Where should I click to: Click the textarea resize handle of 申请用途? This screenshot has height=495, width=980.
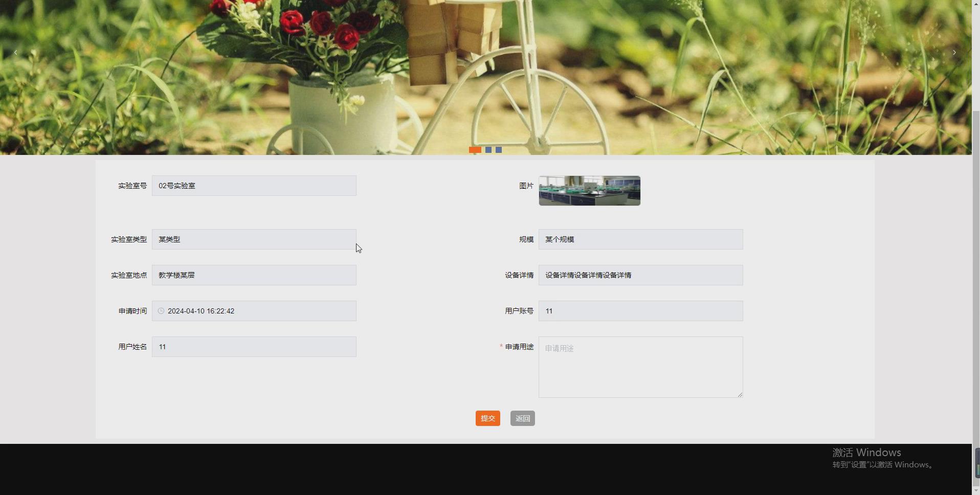click(x=739, y=394)
